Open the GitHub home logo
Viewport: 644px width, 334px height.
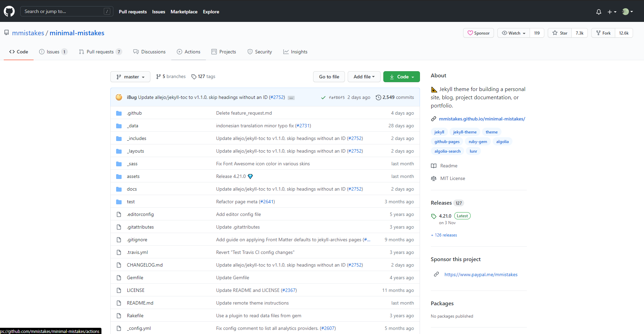pos(9,11)
